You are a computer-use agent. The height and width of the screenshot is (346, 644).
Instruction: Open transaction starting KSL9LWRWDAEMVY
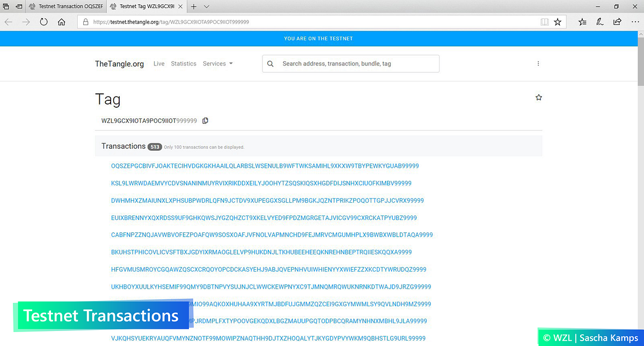click(261, 183)
